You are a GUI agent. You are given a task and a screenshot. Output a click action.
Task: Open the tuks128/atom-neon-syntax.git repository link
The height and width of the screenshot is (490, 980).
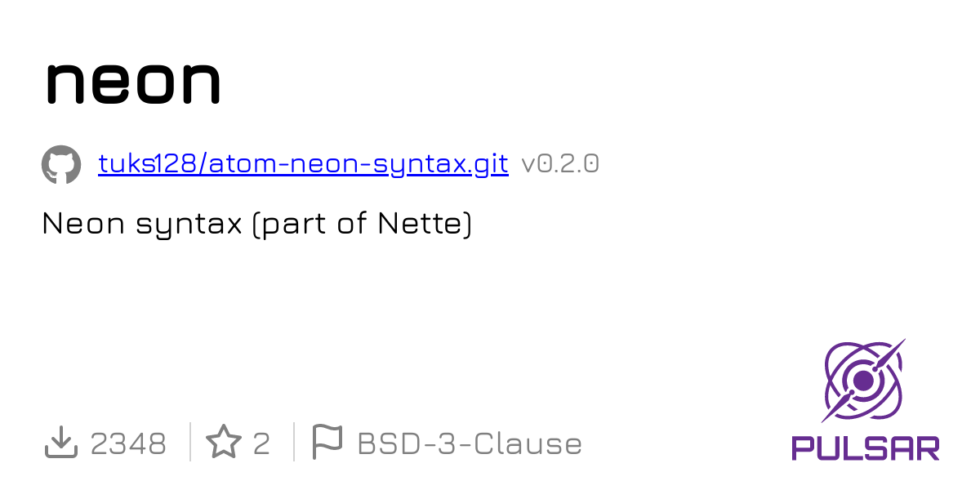(x=303, y=164)
